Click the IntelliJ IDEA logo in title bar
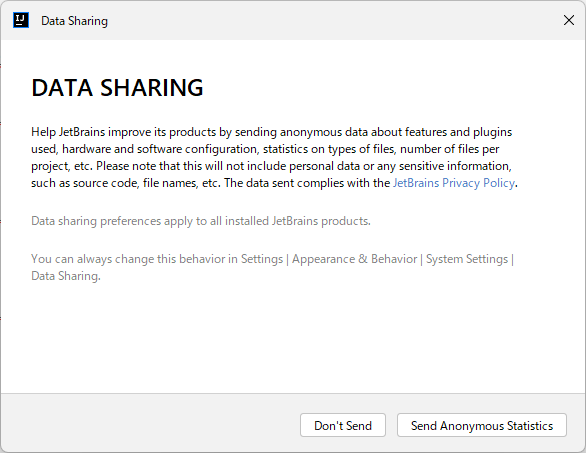Viewport: 586px width, 453px height. click(21, 20)
